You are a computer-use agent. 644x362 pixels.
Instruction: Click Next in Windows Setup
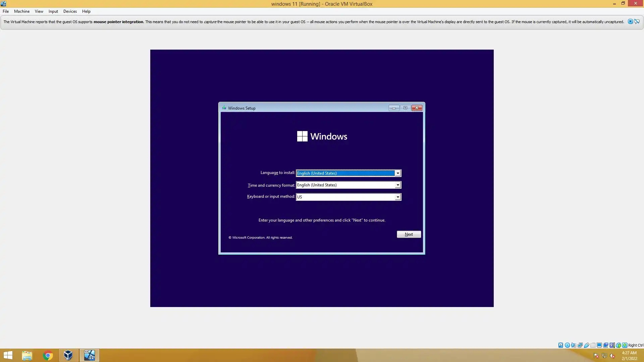click(409, 234)
